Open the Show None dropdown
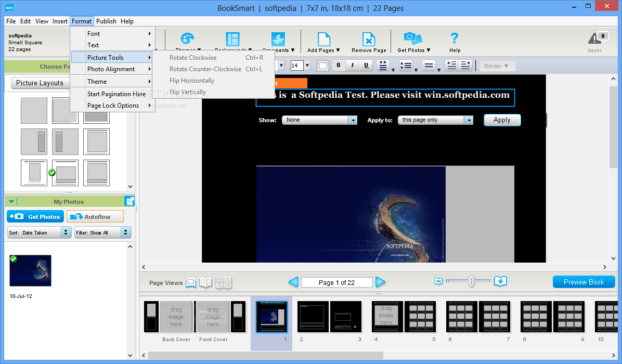This screenshot has width=622, height=364. coord(319,120)
